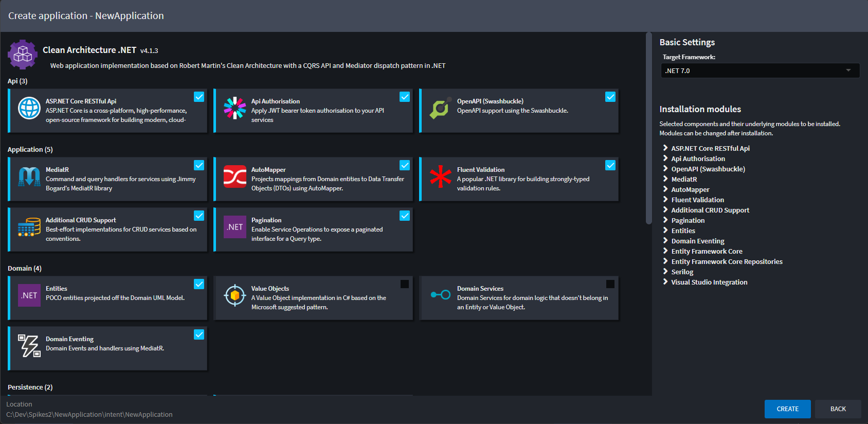Click the "Application (5)" section heading

(30, 150)
